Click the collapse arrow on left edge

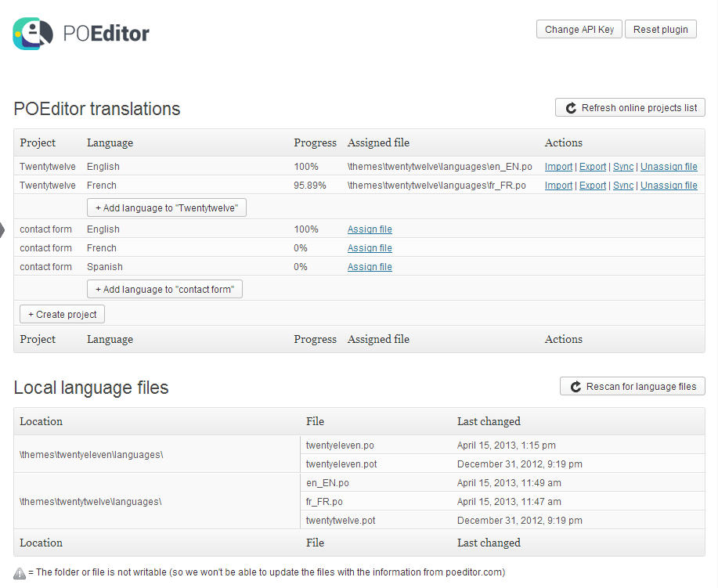click(x=2, y=229)
